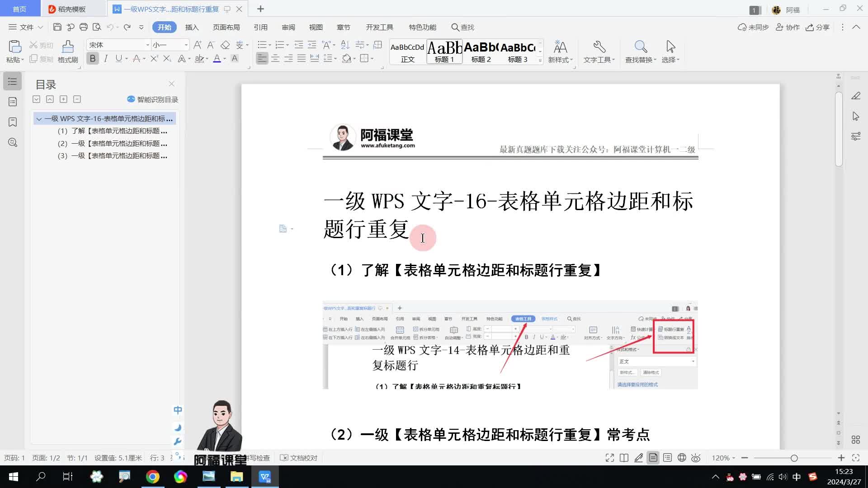Click the Find and Replace (查找替换) icon
This screenshot has width=868, height=488.
pos(640,47)
